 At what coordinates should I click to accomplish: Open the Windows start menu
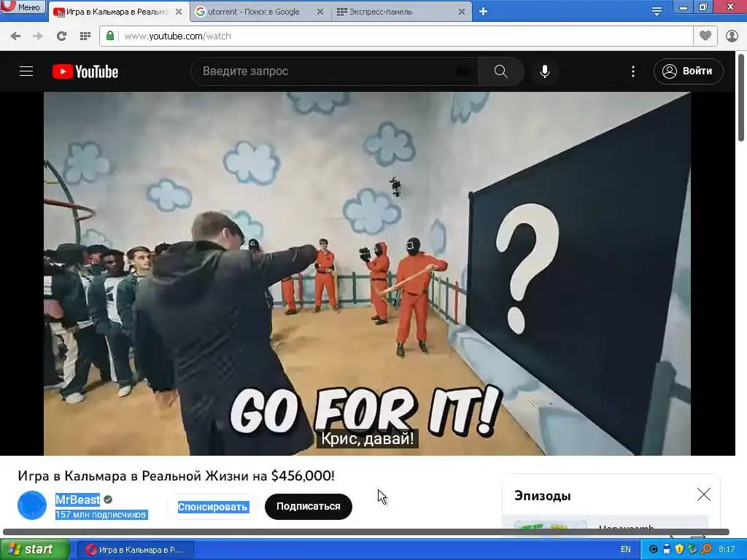(35, 550)
